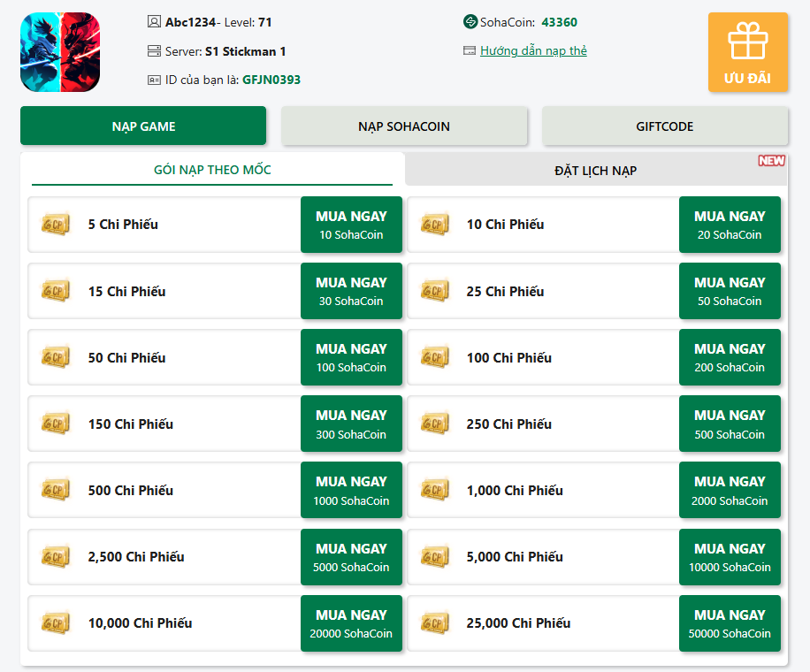Switch to NẠP SOHACOIN tab

[404, 126]
